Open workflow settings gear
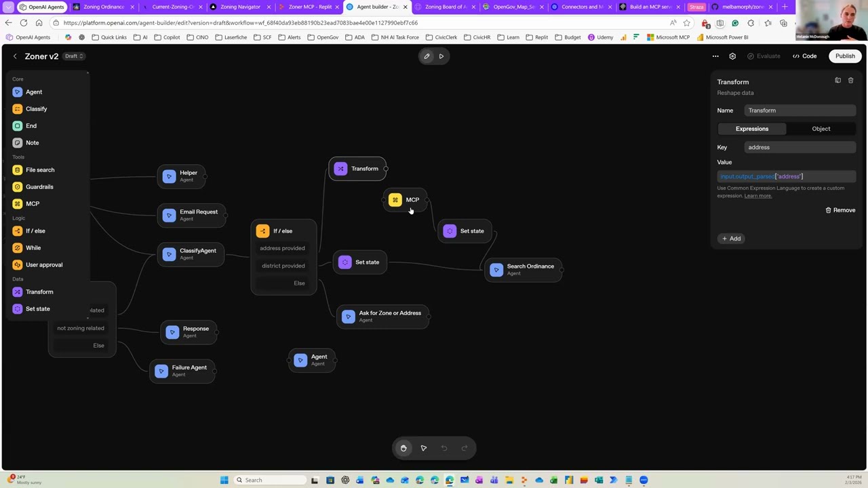 [x=732, y=56]
